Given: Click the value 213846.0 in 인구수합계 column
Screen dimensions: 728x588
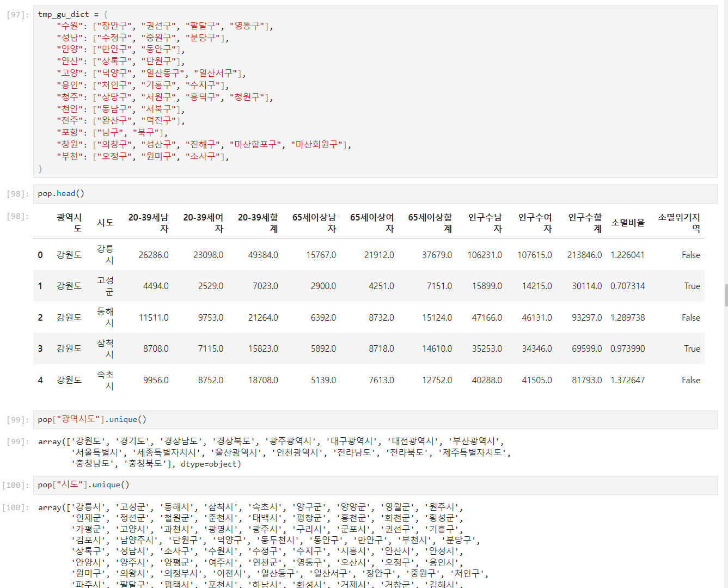Looking at the screenshot, I should [585, 255].
